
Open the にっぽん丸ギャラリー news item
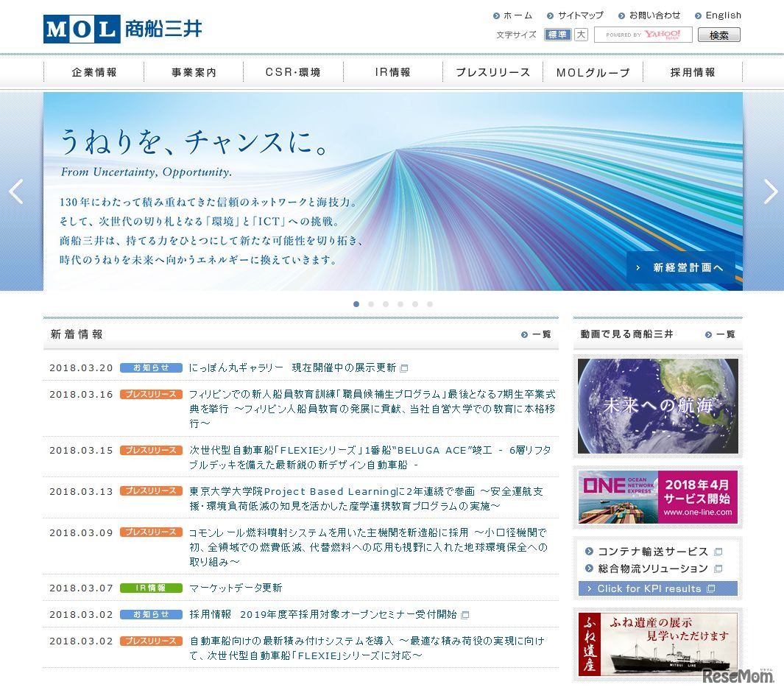[x=292, y=367]
